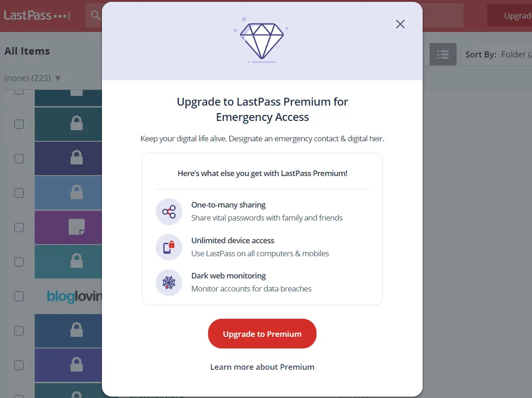This screenshot has height=398, width=532.
Task: Close the upgrade dialog with X icon
Action: [x=400, y=24]
